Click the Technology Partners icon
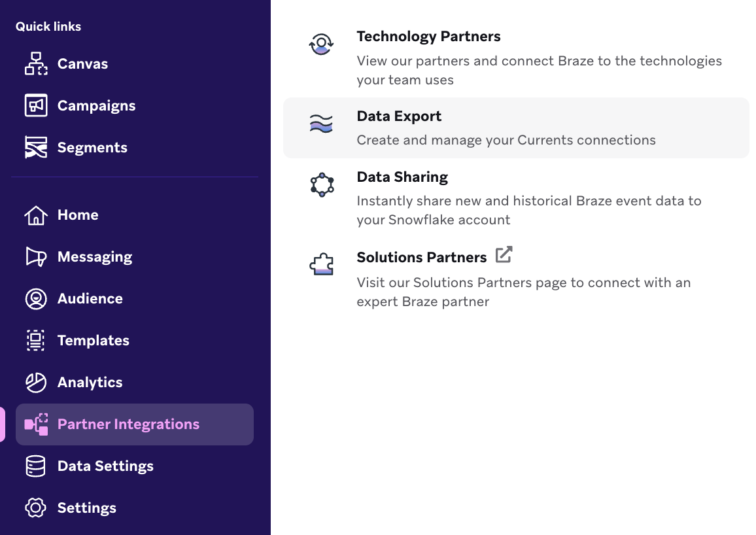 [x=322, y=44]
